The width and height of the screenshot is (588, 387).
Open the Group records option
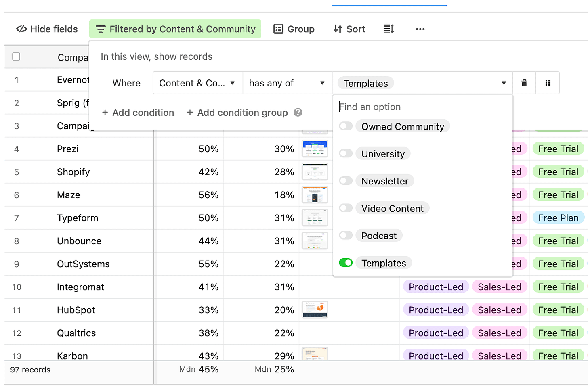(294, 29)
